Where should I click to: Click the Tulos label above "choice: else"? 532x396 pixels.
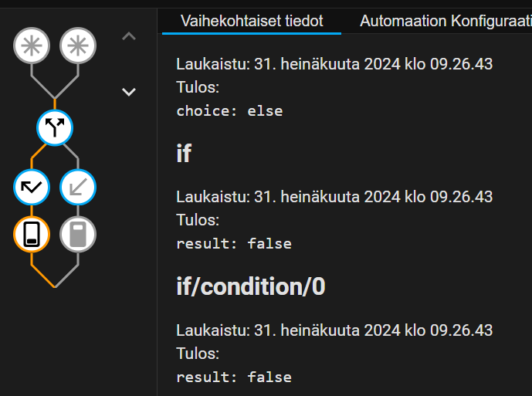pyautogui.click(x=198, y=87)
